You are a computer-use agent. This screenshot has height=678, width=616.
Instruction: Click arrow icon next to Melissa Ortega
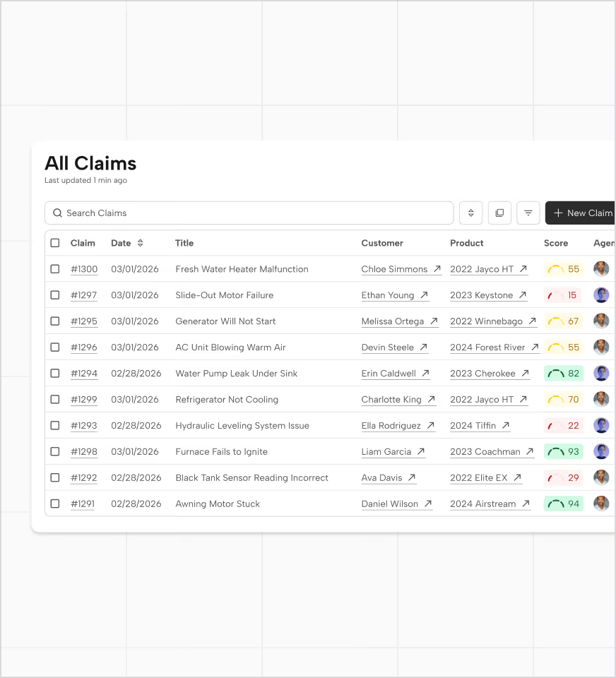click(434, 321)
